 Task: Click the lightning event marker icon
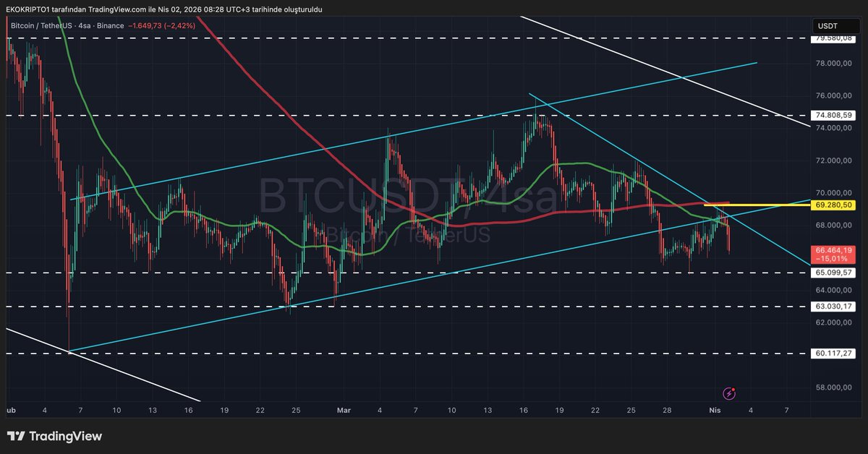pos(729,394)
